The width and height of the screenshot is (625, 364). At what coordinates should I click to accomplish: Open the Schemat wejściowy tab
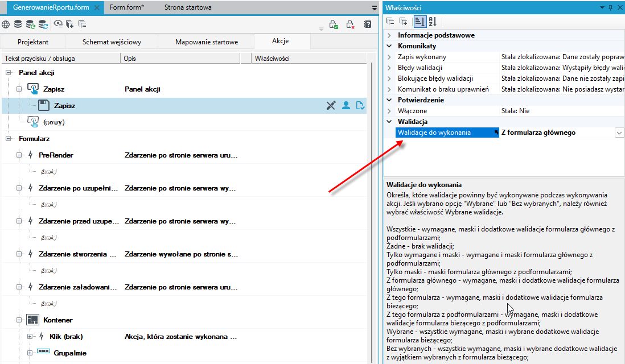tap(112, 42)
